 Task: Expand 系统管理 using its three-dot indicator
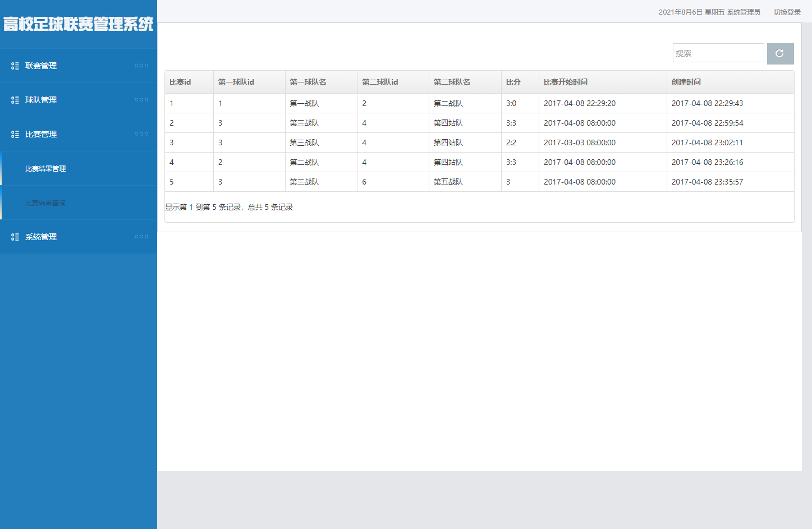(141, 237)
